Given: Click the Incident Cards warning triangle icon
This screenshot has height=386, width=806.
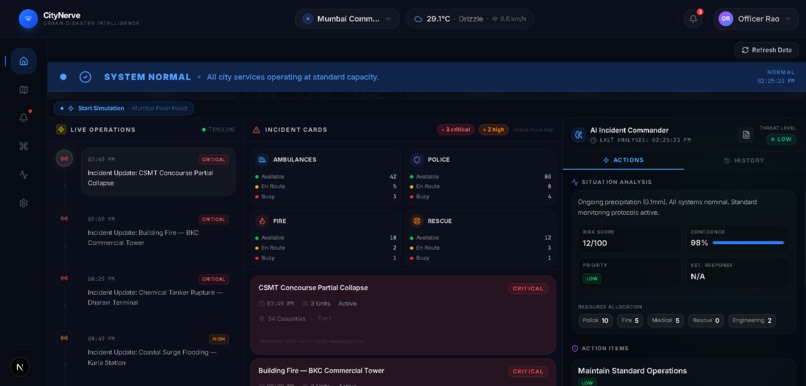Looking at the screenshot, I should pyautogui.click(x=256, y=130).
